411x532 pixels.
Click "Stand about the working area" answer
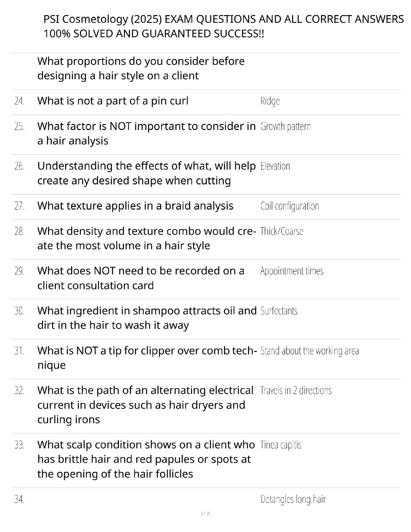point(310,351)
